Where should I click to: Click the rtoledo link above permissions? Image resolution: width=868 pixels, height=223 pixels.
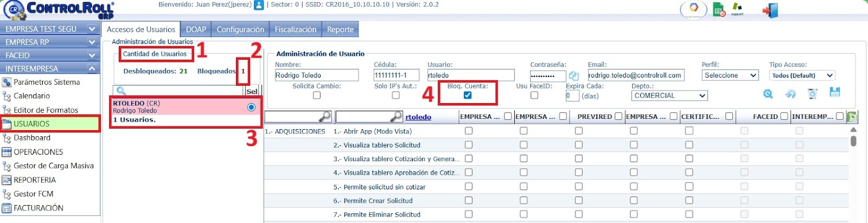418,117
